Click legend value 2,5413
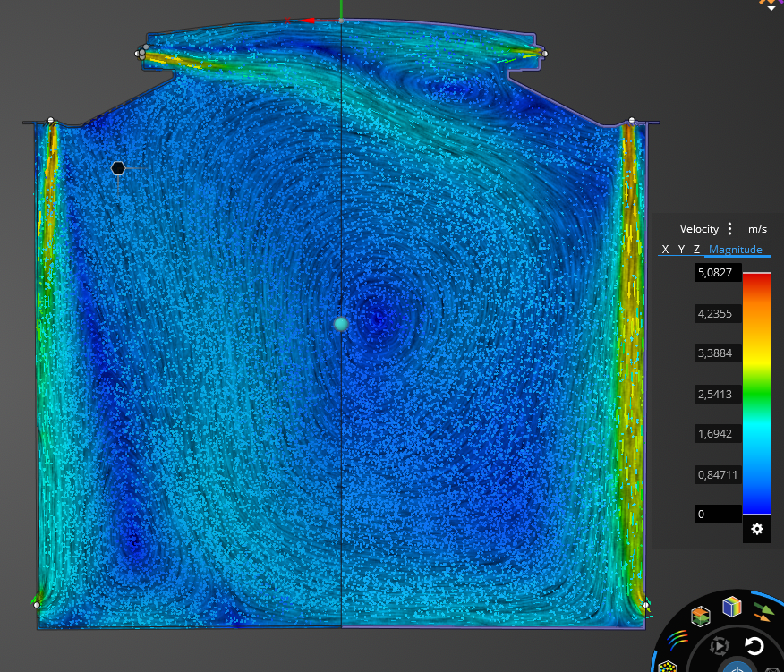Image resolution: width=784 pixels, height=672 pixels. click(x=718, y=394)
